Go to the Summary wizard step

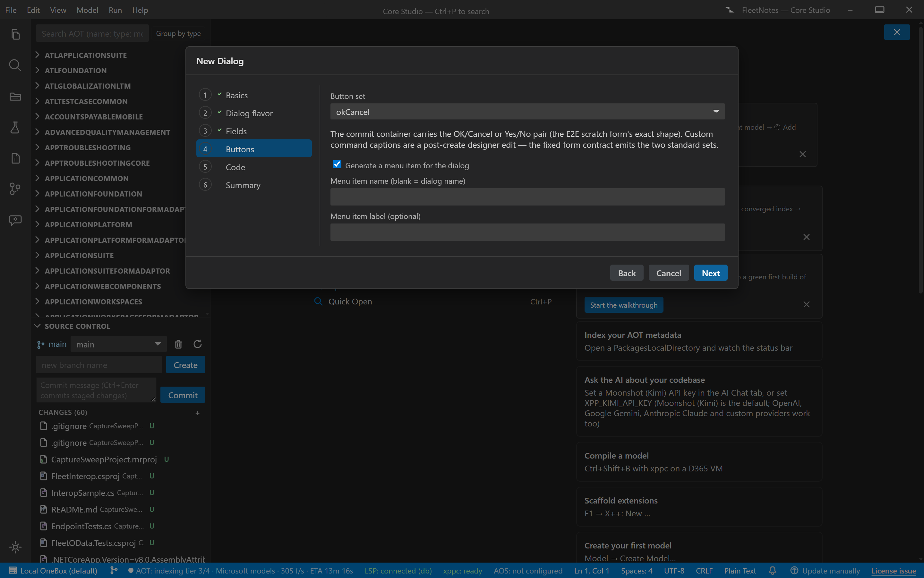point(254,185)
